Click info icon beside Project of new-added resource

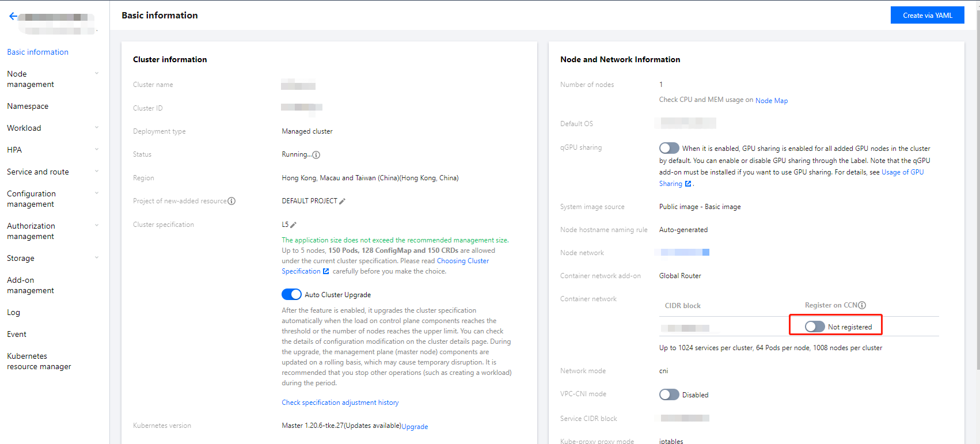click(x=231, y=201)
